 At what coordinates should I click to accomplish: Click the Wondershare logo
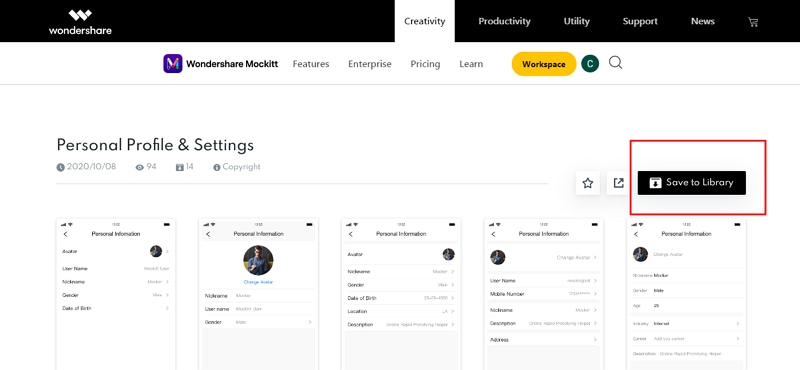[x=80, y=22]
